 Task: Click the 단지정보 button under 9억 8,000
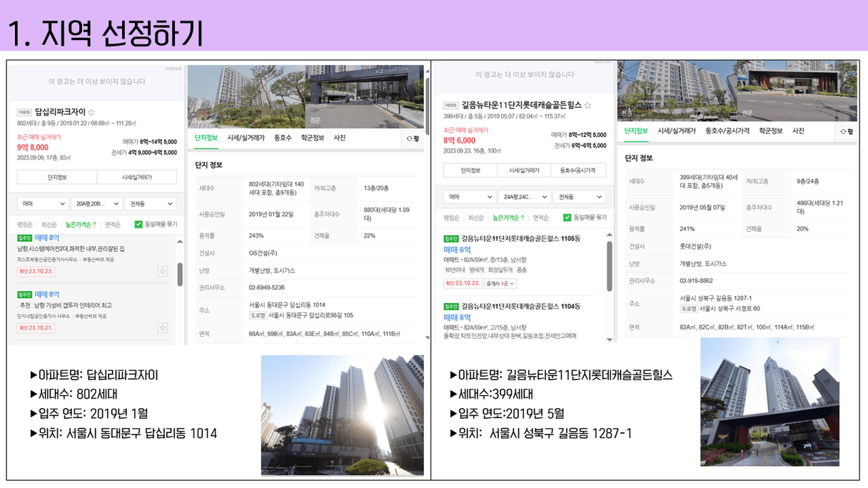point(57,177)
